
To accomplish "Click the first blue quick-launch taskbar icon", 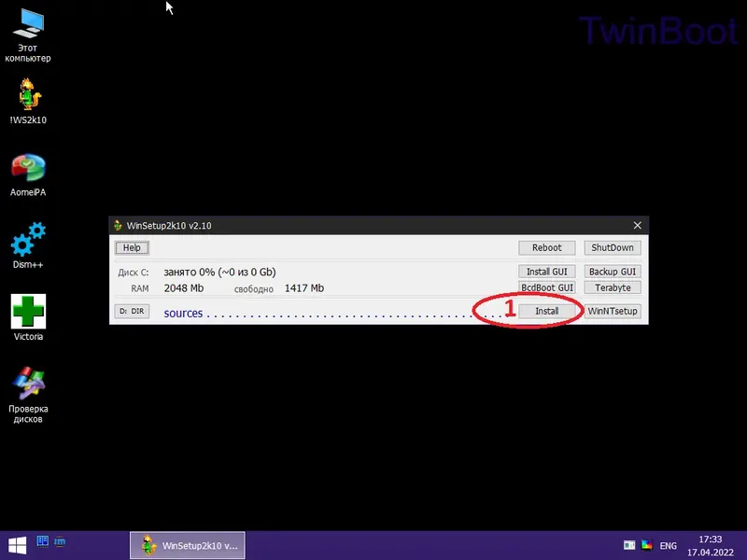I will [42, 541].
